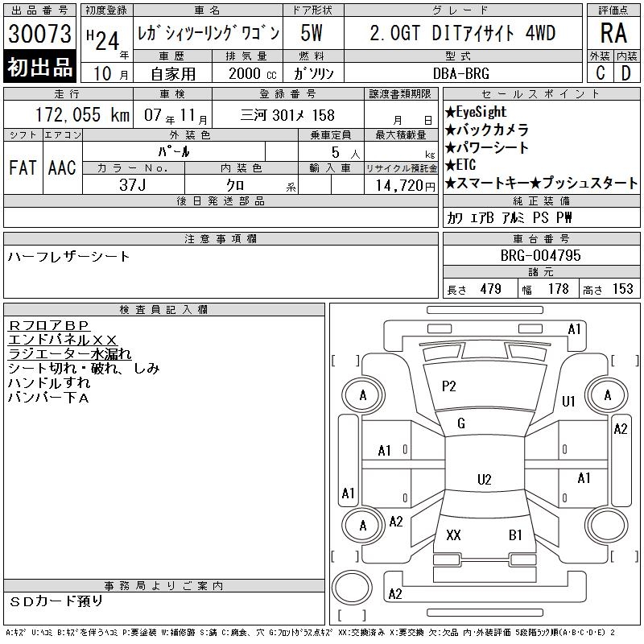Click the width value 178
Screen dimensions: 644x644
559,289
